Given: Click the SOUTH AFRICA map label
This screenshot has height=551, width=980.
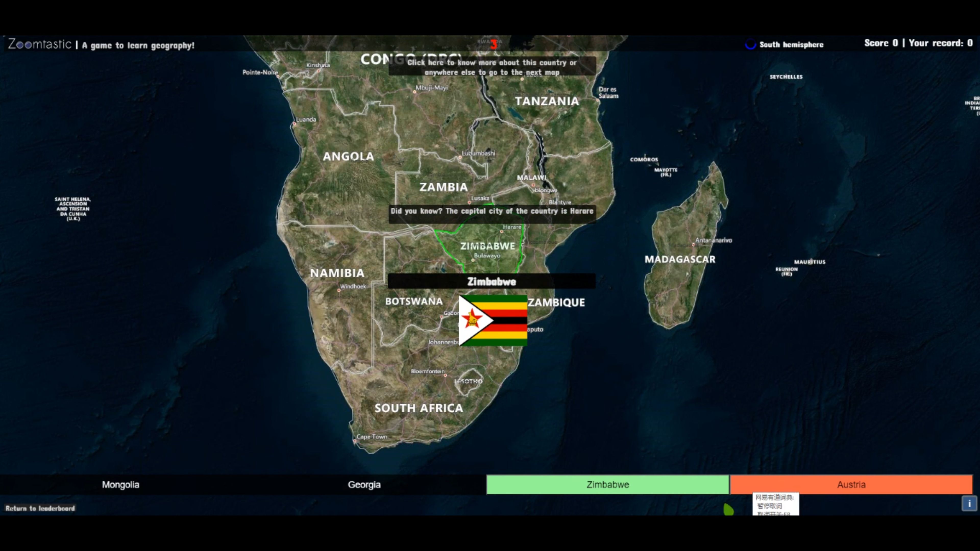Looking at the screenshot, I should click(419, 408).
